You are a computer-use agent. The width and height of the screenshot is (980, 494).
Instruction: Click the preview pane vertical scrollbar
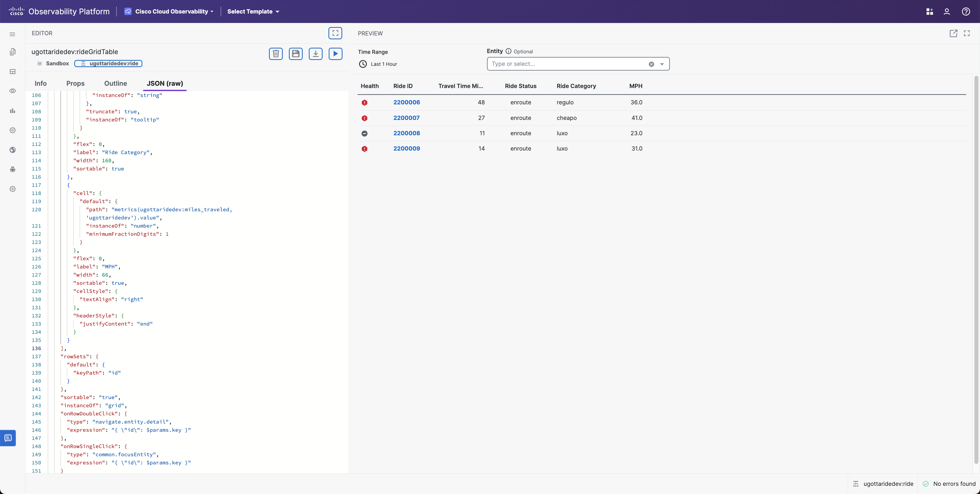[x=976, y=266]
